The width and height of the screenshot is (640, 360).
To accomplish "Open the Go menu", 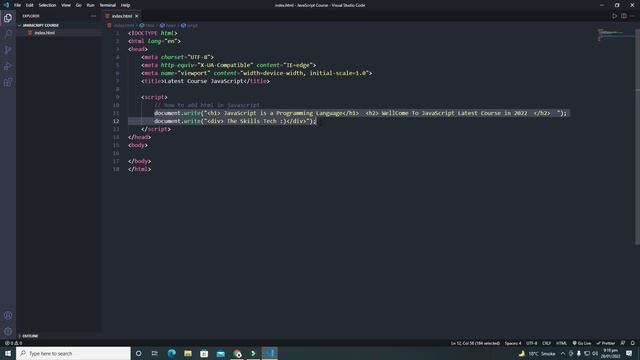I will point(78,5).
